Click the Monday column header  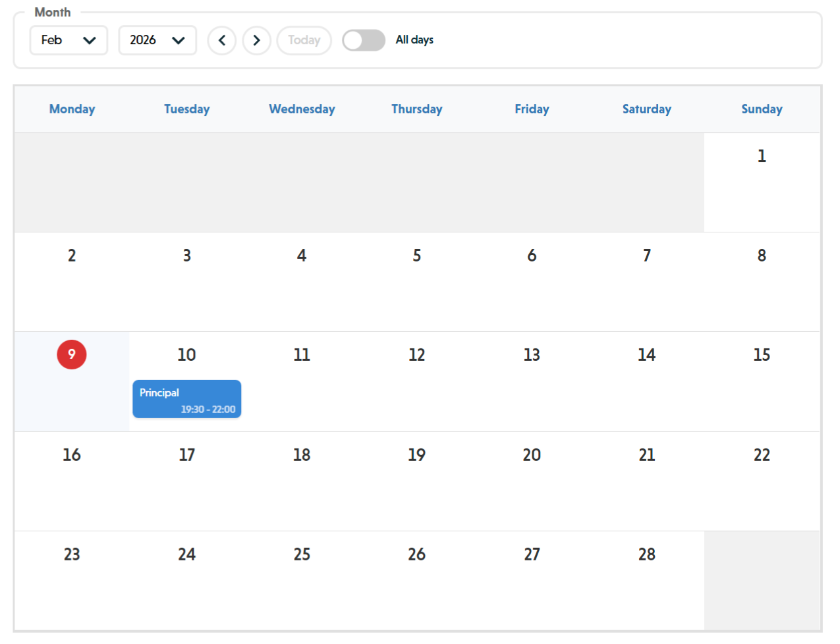tap(71, 109)
